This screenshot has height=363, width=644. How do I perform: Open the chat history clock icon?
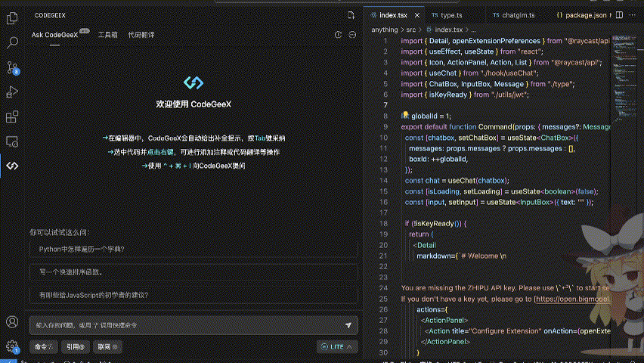tap(338, 35)
